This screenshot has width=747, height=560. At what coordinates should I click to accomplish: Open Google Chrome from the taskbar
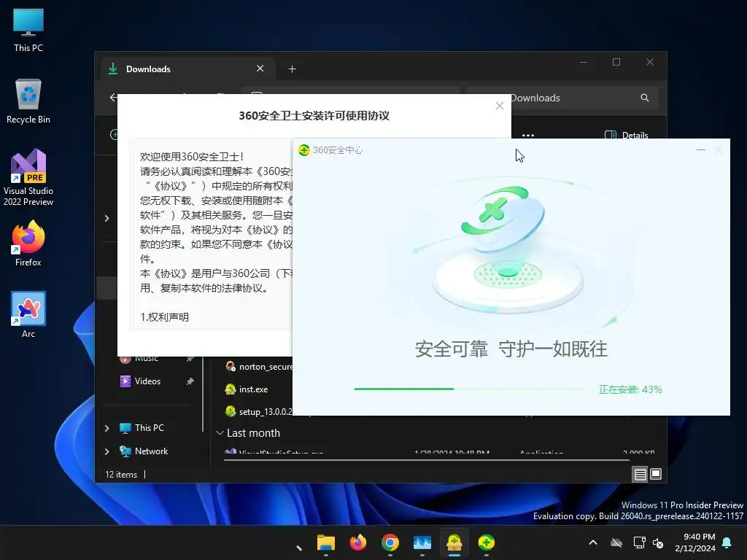click(x=390, y=542)
